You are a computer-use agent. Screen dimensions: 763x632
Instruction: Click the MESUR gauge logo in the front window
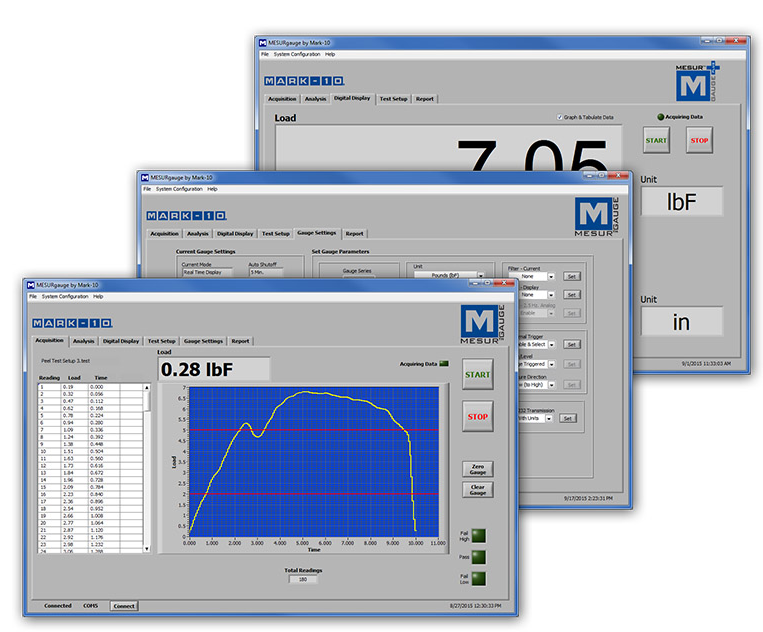pos(481,325)
